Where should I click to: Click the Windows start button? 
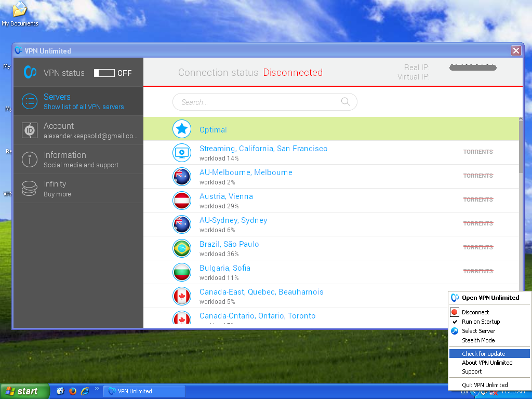pyautogui.click(x=25, y=391)
